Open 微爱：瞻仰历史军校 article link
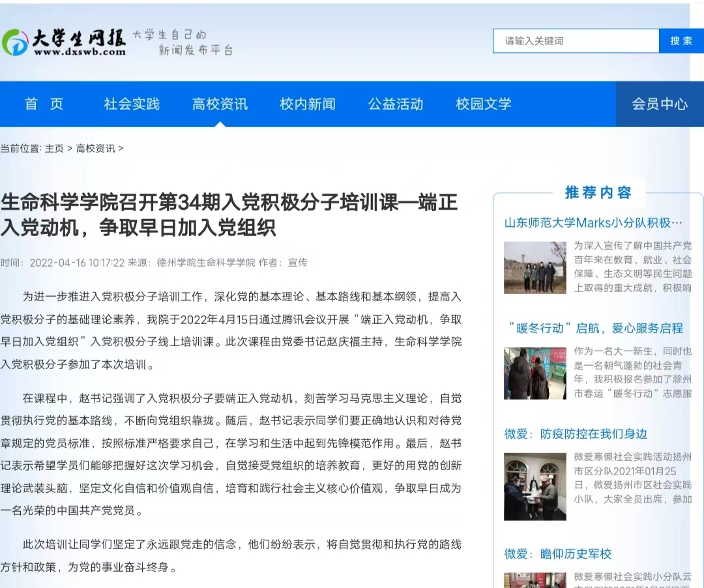The image size is (704, 588). (x=558, y=554)
